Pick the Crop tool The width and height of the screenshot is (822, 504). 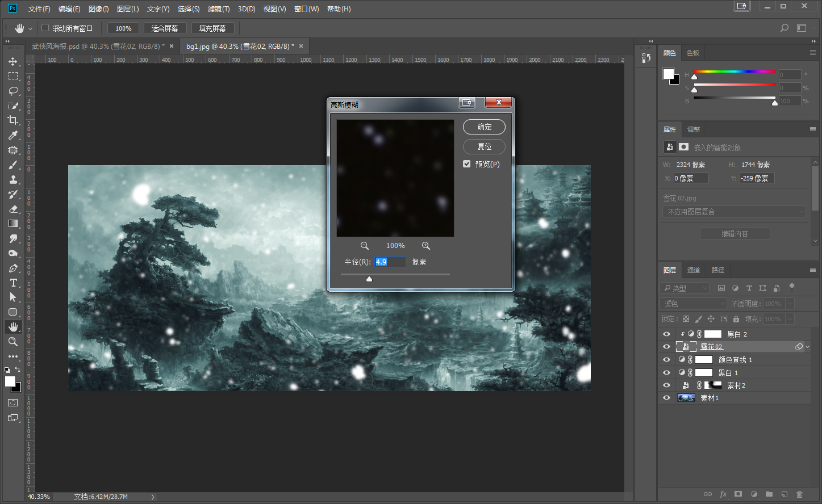click(x=13, y=120)
